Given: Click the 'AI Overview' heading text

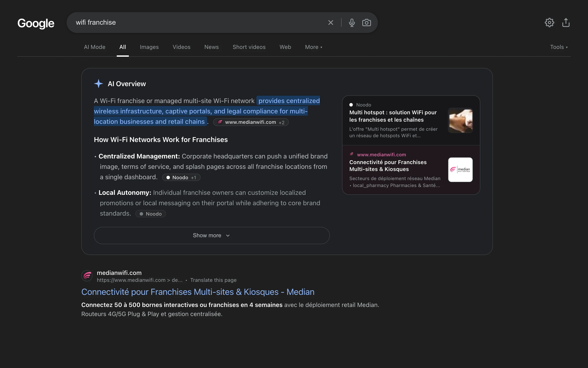Looking at the screenshot, I should tap(127, 84).
